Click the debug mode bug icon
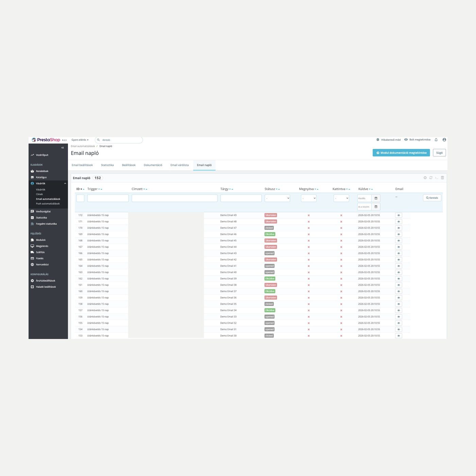The height and width of the screenshot is (476, 476). tap(378, 140)
